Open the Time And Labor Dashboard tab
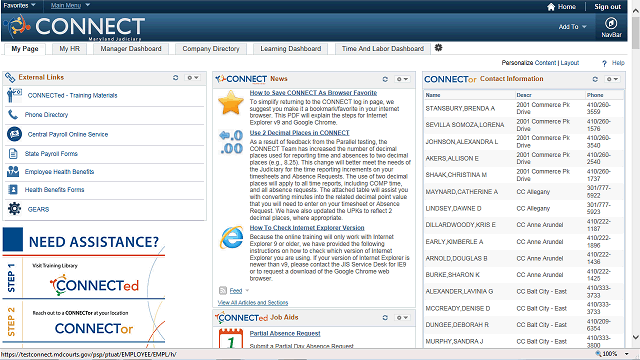The image size is (640, 360). [382, 49]
